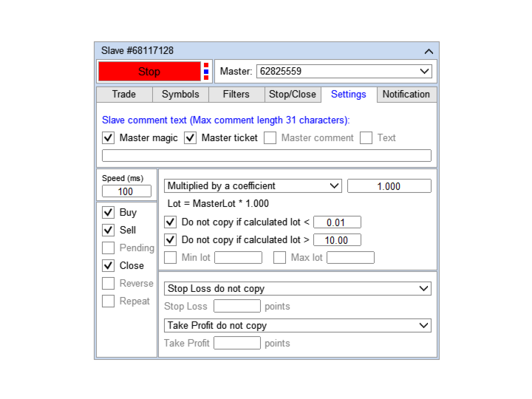Toggle the Close checkbox

click(108, 266)
